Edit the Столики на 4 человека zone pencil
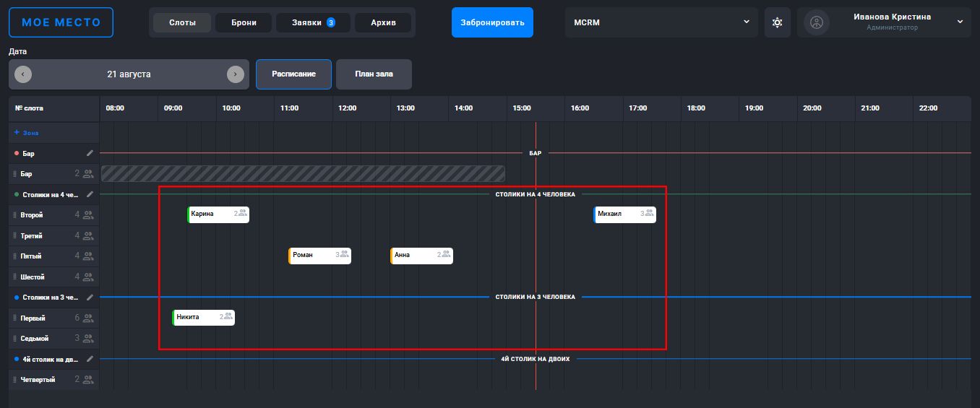 90,194
